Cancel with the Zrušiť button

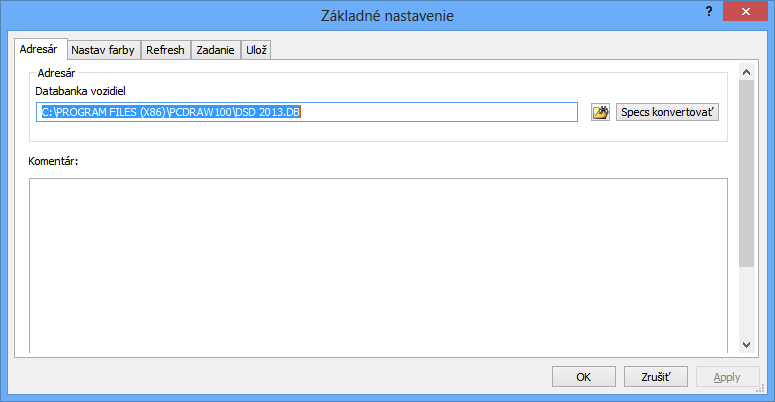(x=655, y=377)
